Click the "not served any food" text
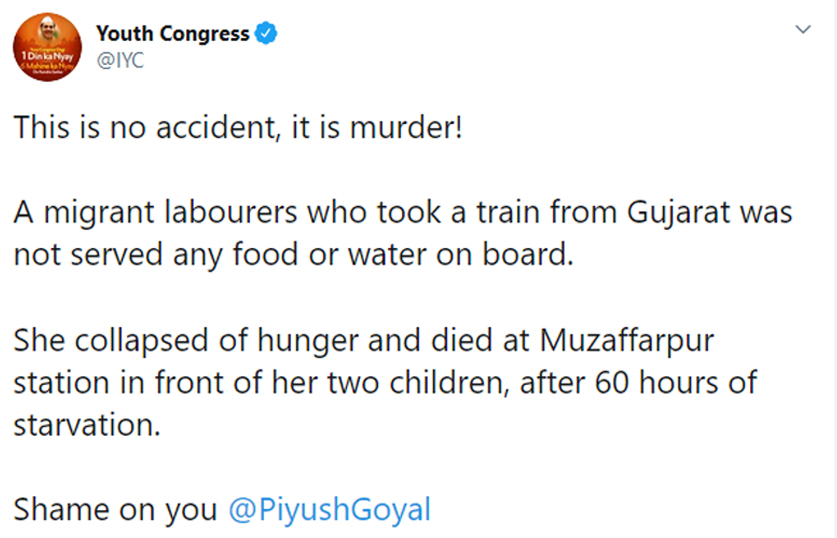Image resolution: width=837 pixels, height=538 pixels. [142, 255]
